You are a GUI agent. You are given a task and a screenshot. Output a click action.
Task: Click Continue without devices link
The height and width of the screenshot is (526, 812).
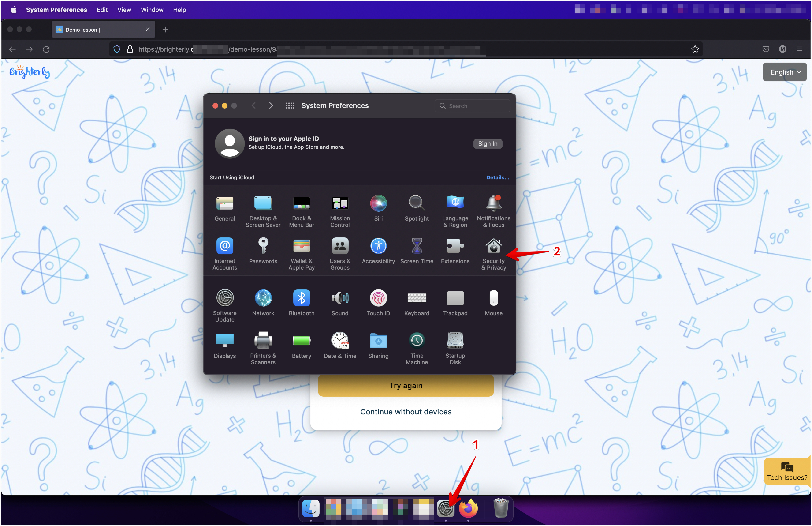click(x=406, y=412)
